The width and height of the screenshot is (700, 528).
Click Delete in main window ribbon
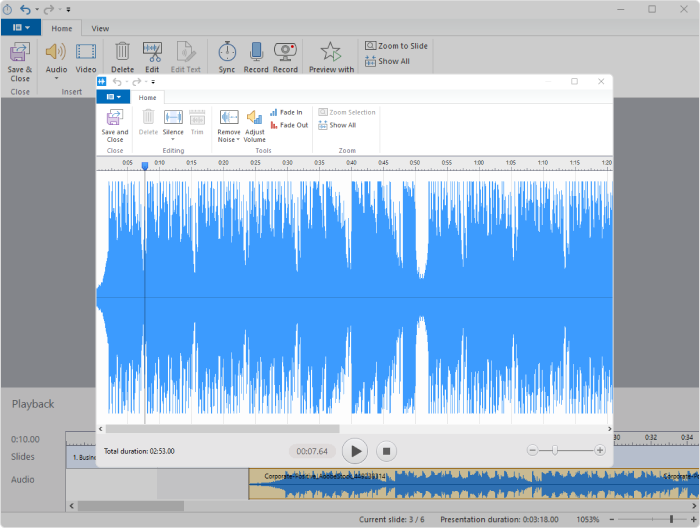tap(122, 58)
